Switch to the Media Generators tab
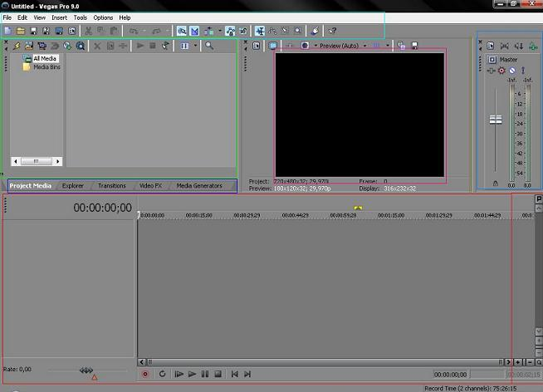This screenshot has height=392, width=543. (199, 186)
